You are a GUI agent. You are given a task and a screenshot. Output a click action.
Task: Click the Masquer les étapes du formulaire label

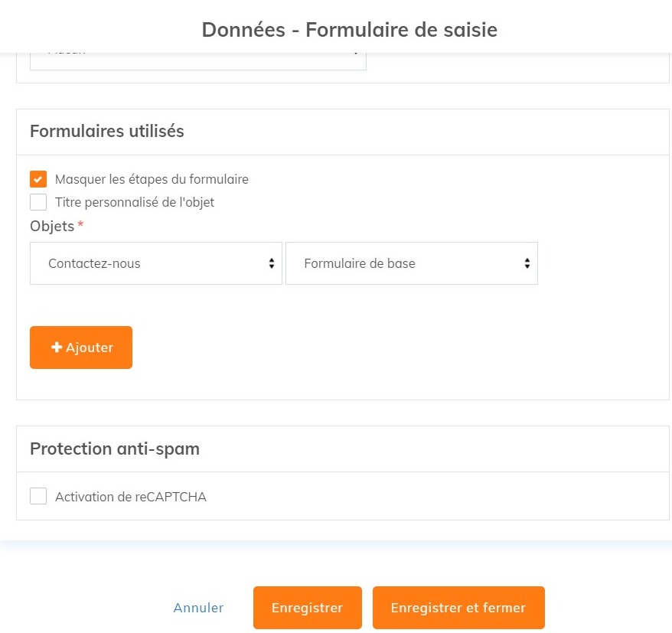152,179
